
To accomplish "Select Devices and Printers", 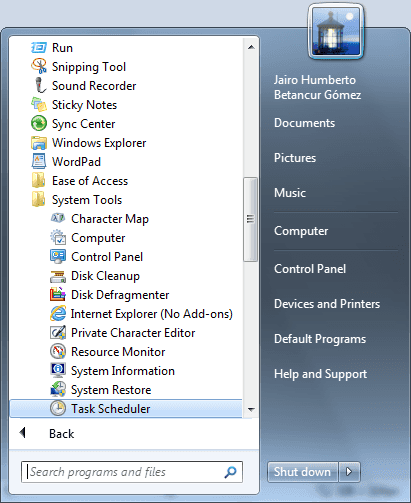I will click(x=327, y=304).
